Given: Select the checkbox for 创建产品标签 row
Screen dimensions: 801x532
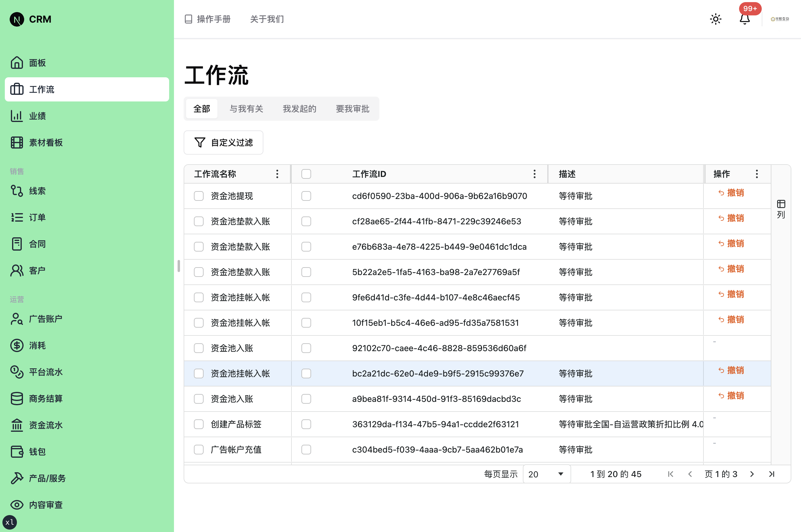Looking at the screenshot, I should 198,424.
